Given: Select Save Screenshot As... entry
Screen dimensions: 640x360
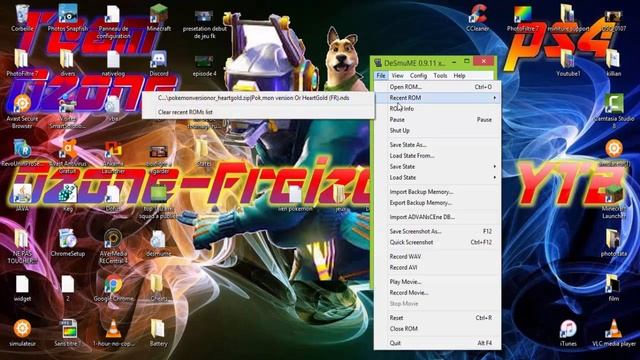Looking at the screenshot, I should (x=438, y=231).
